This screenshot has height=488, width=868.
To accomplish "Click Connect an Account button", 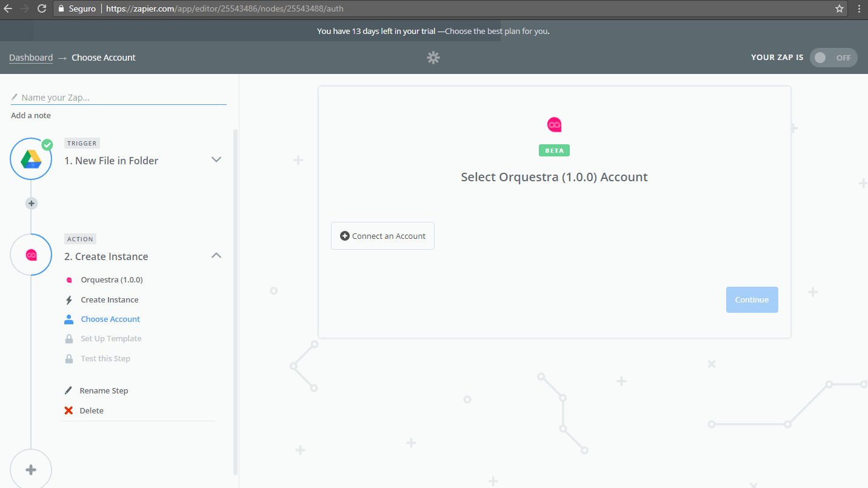I will pos(382,236).
